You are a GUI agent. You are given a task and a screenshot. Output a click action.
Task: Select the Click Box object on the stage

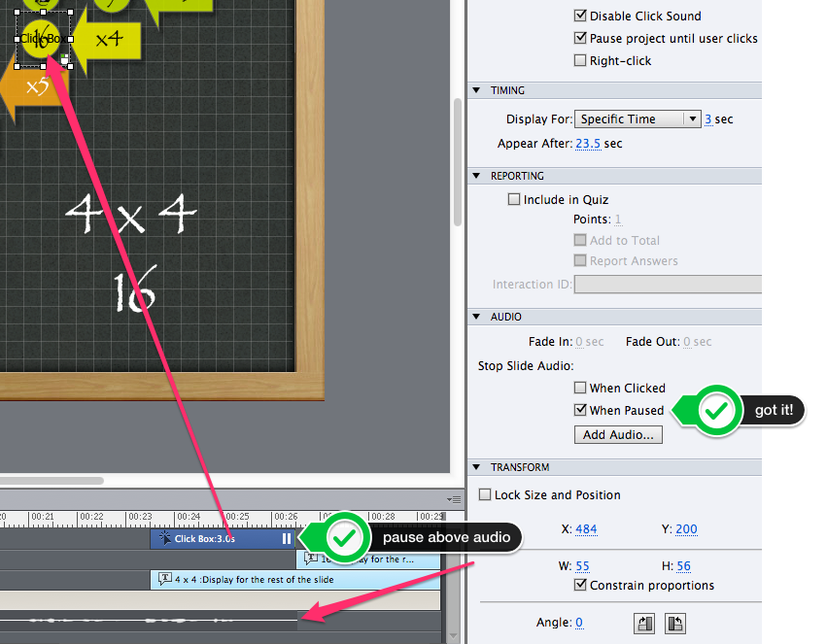pyautogui.click(x=44, y=39)
